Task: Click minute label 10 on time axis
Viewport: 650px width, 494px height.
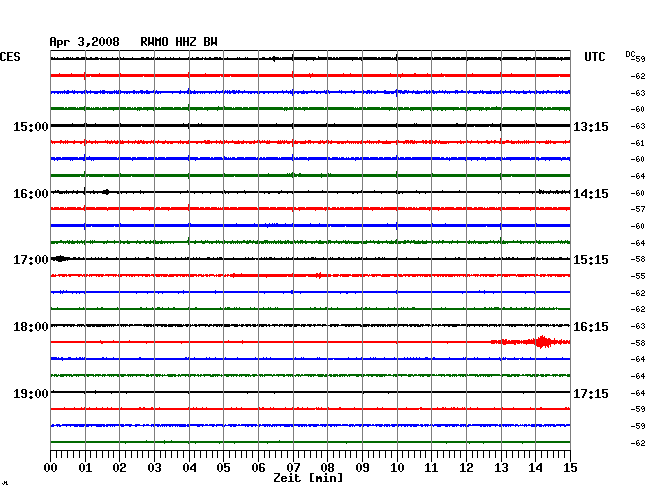Action: coord(397,467)
